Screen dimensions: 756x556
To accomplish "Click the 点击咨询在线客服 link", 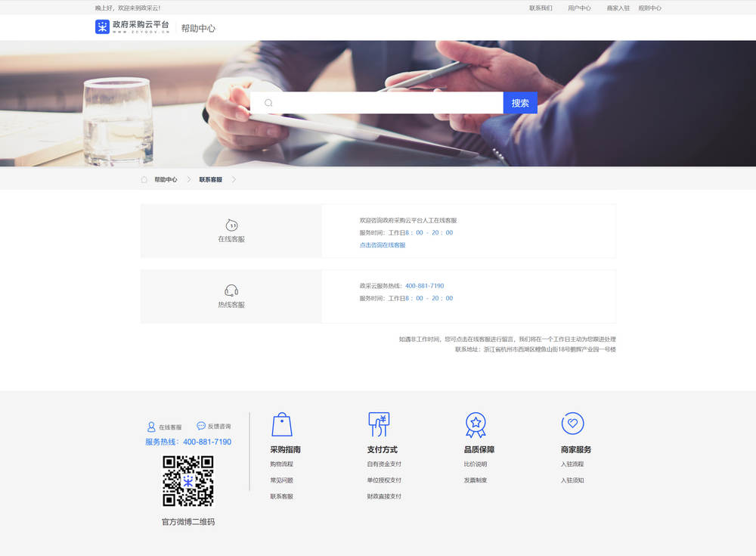I will [x=383, y=245].
